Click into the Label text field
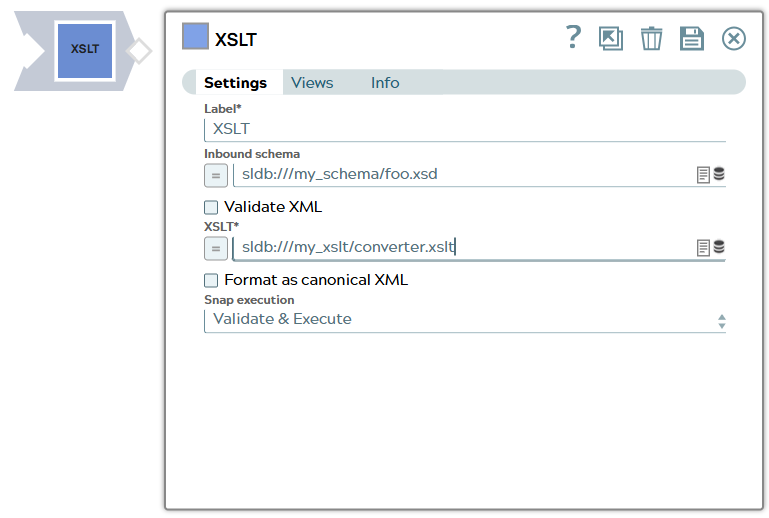Screen dimensions: 769x518 (x=464, y=129)
